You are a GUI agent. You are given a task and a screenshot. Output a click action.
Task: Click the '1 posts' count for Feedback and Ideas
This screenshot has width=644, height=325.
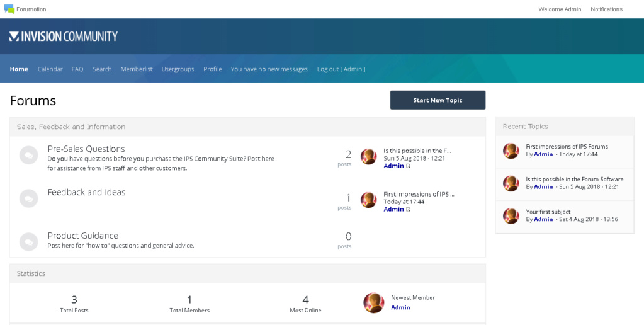click(344, 202)
